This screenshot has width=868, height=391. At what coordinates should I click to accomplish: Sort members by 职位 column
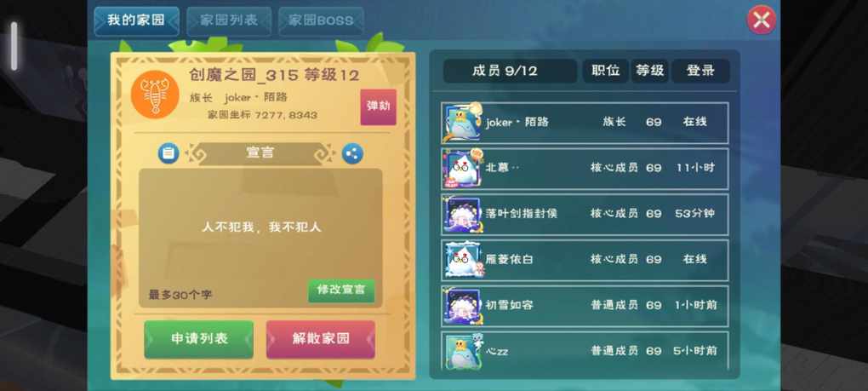(x=606, y=71)
